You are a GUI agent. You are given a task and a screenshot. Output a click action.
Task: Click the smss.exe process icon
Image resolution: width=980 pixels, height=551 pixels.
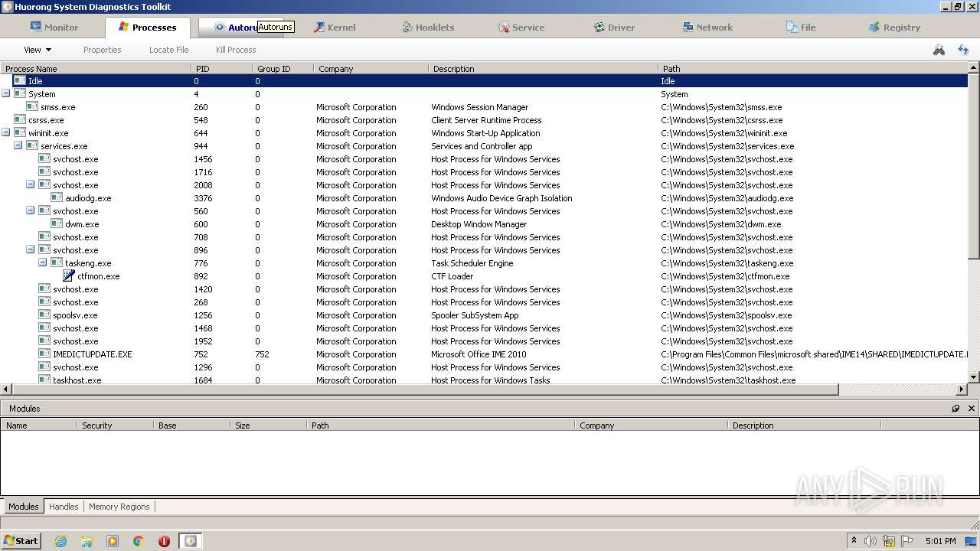click(x=32, y=106)
